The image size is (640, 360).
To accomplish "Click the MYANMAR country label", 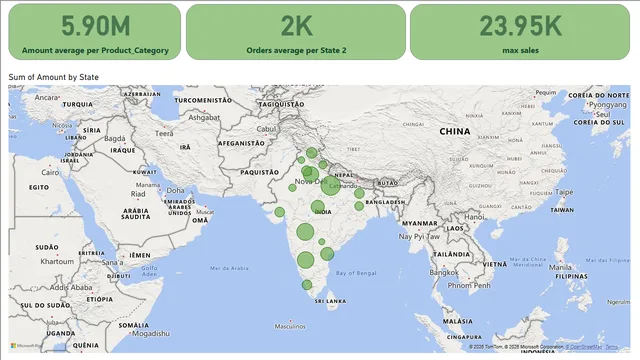I will click(x=420, y=223).
